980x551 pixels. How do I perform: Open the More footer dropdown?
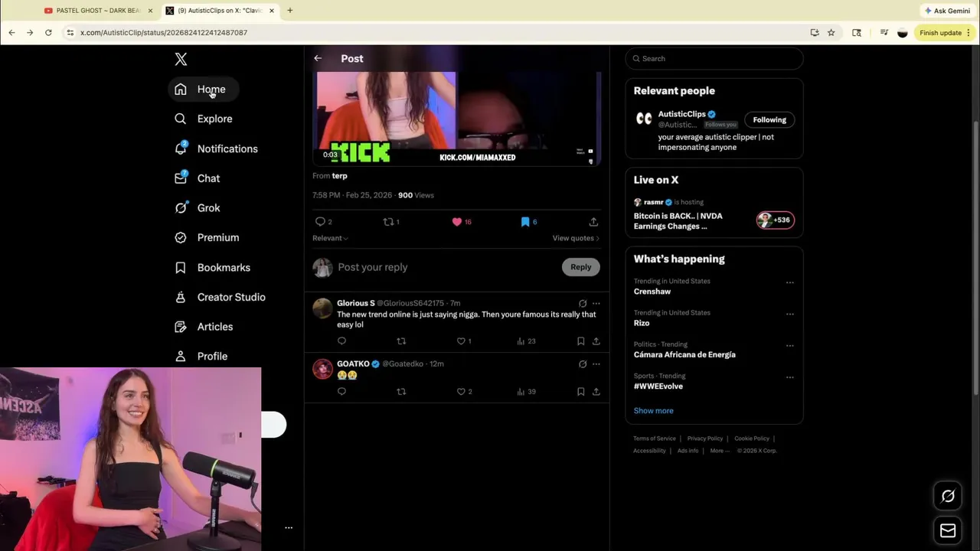coord(720,451)
